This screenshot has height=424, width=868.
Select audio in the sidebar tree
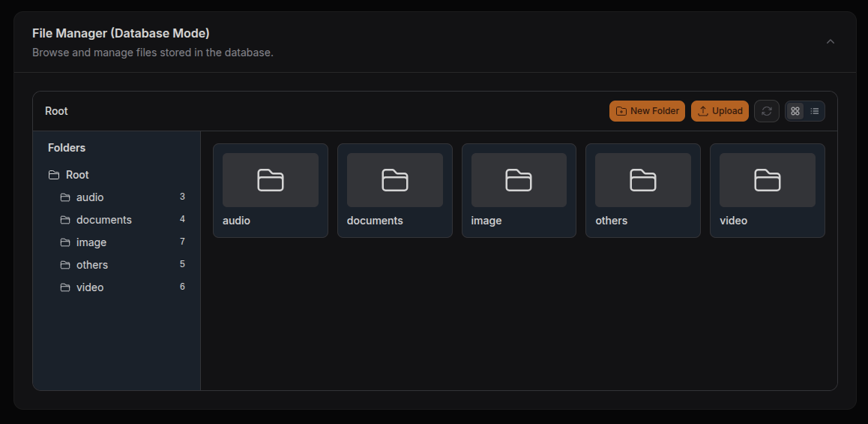[90, 197]
